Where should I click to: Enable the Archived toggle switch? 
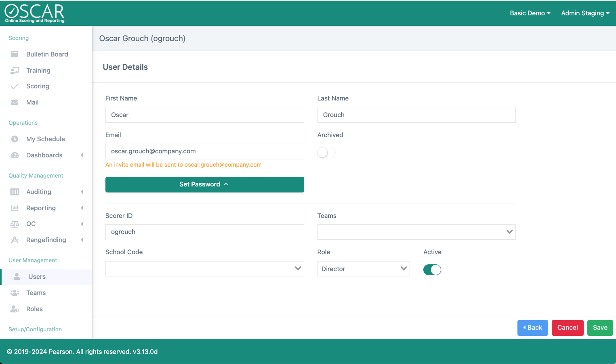pyautogui.click(x=326, y=153)
